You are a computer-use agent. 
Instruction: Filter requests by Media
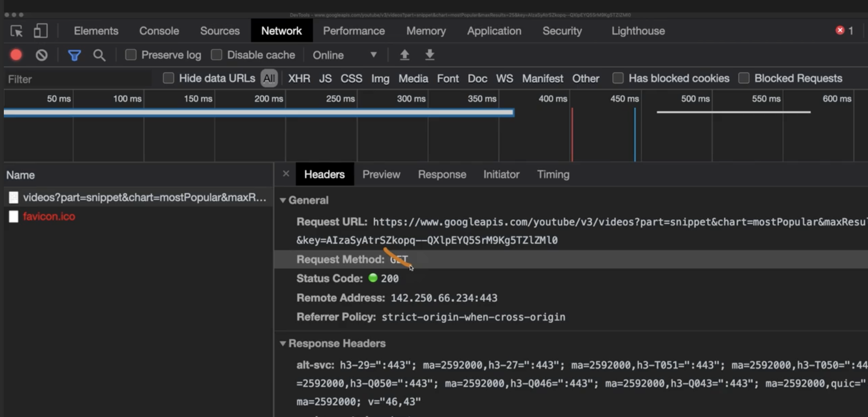point(413,78)
